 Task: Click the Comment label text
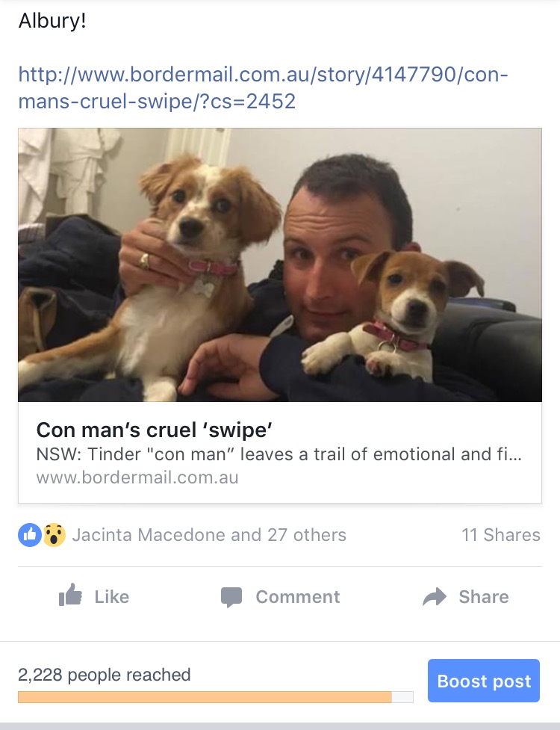click(x=298, y=597)
